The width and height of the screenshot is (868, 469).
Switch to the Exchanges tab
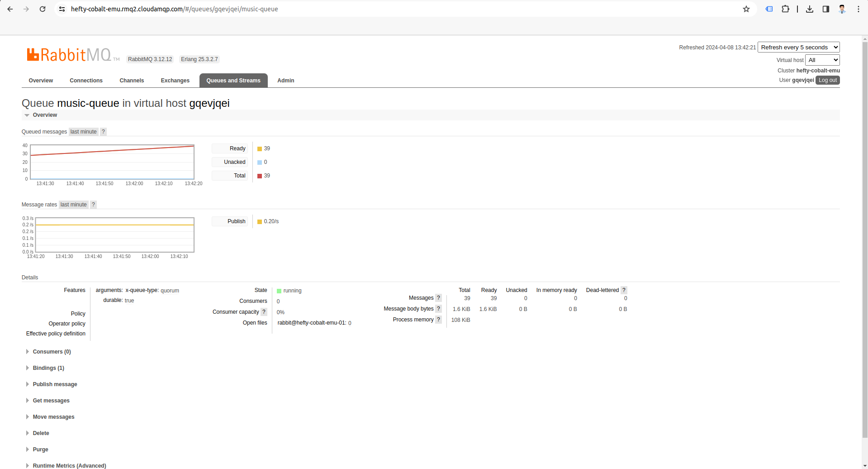pyautogui.click(x=175, y=81)
